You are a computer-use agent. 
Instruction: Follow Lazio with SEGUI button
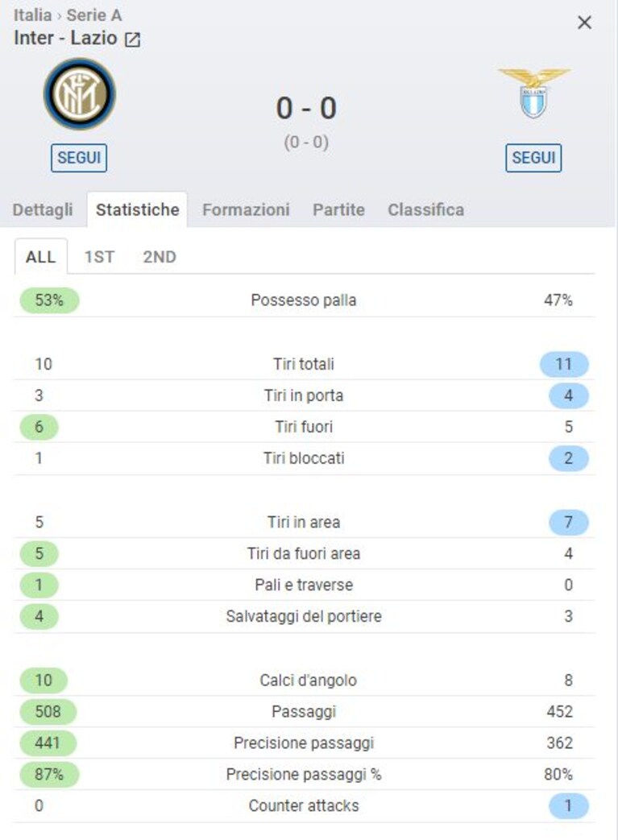tap(533, 158)
